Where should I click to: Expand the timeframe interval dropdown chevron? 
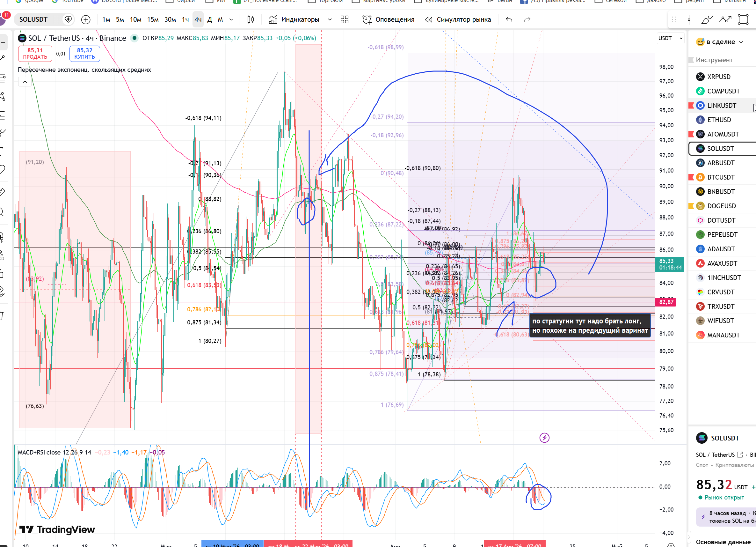(x=231, y=20)
